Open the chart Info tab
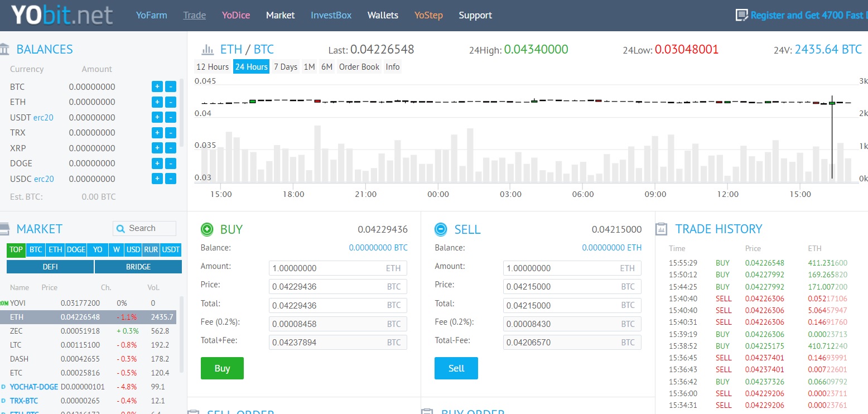 (x=393, y=66)
